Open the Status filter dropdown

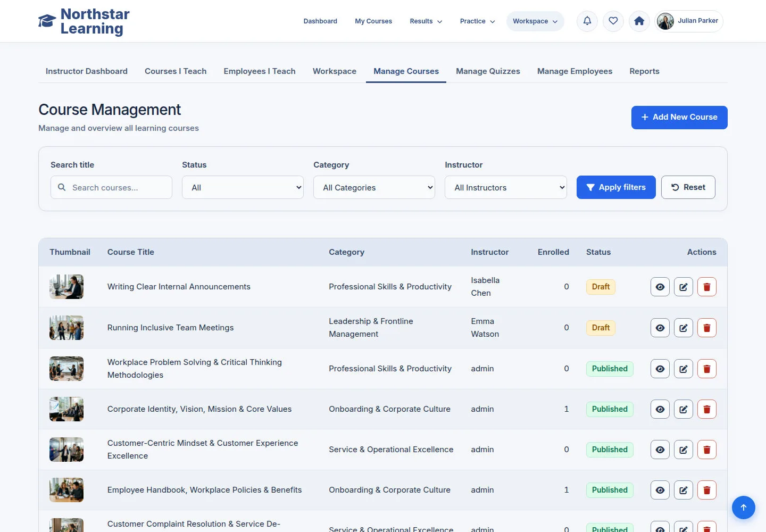pos(243,187)
